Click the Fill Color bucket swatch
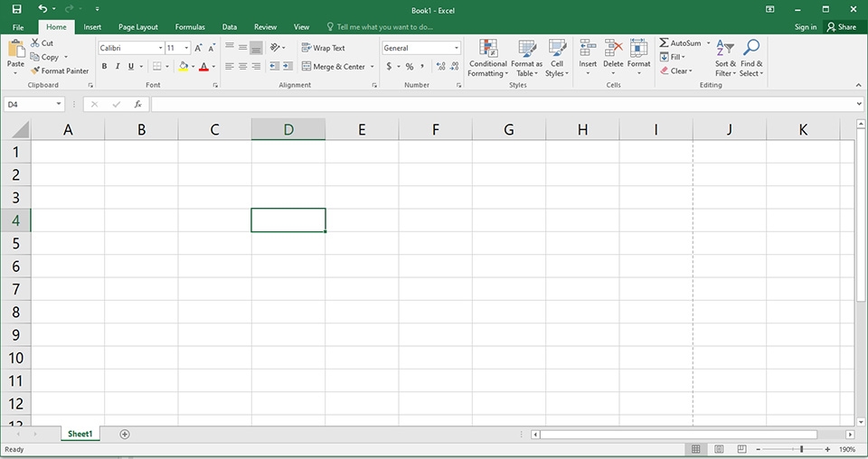Image resolution: width=868 pixels, height=459 pixels. 184,66
